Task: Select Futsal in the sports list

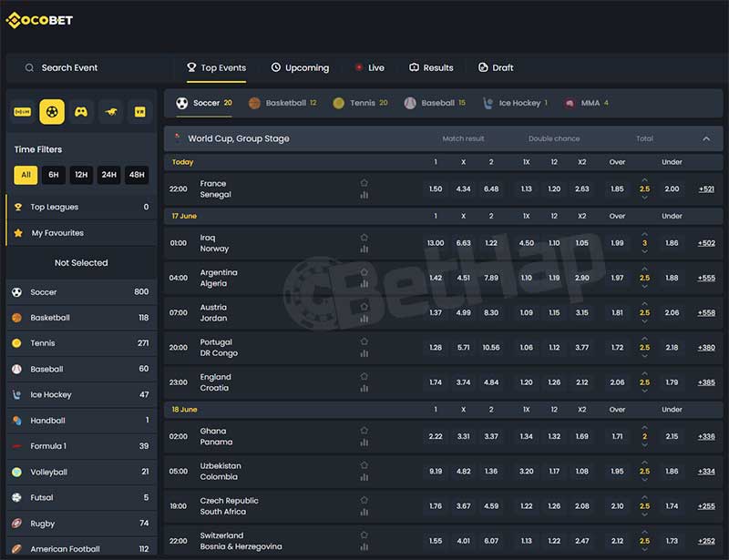Action: [82, 498]
